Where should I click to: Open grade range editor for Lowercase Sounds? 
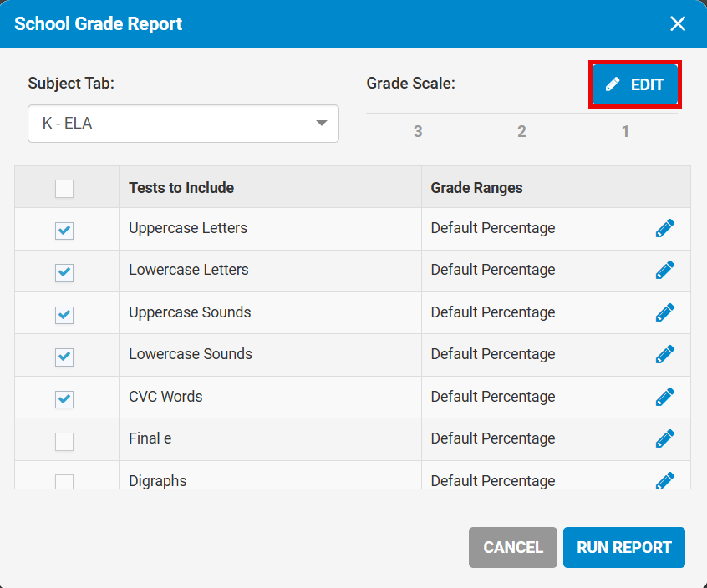click(x=665, y=353)
